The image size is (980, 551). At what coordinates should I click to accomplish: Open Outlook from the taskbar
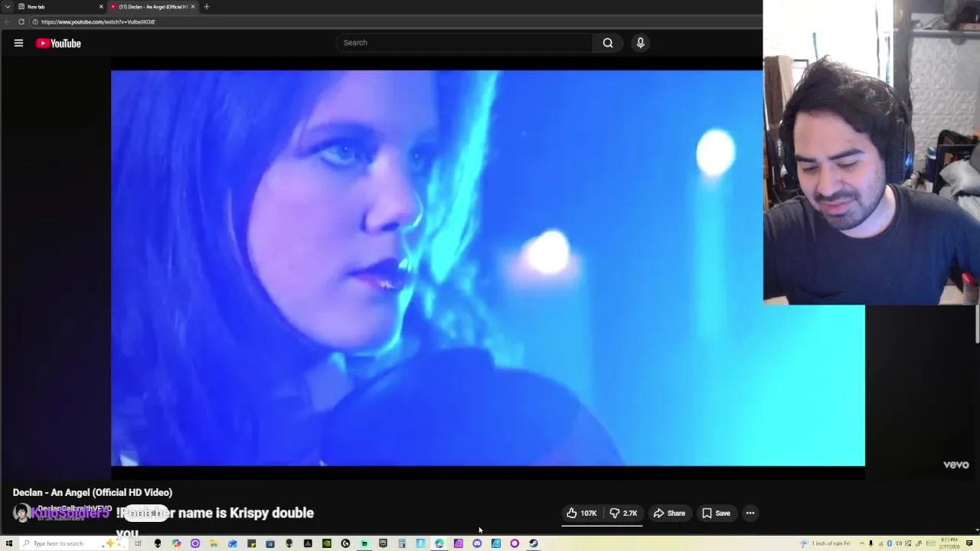tap(233, 543)
